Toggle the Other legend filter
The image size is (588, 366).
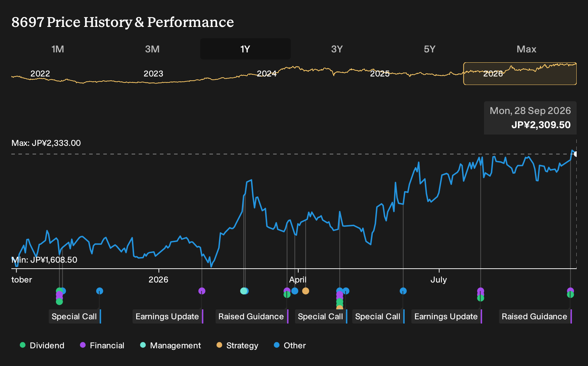pos(290,345)
